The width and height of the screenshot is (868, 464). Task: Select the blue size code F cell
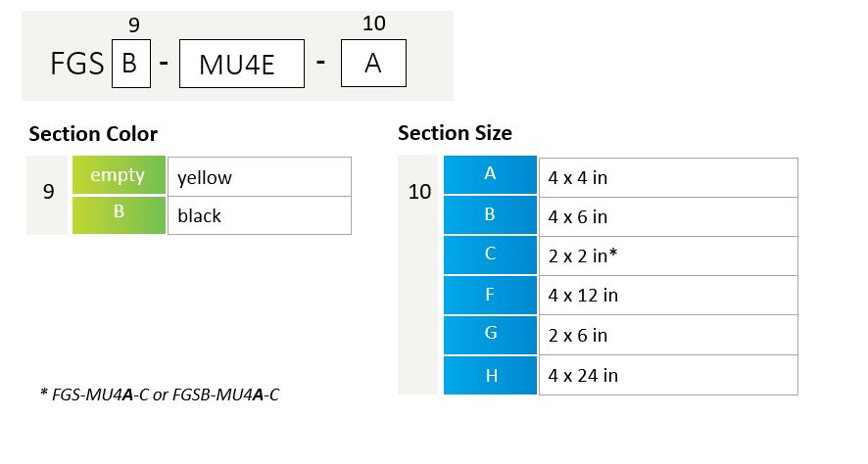[x=490, y=295]
